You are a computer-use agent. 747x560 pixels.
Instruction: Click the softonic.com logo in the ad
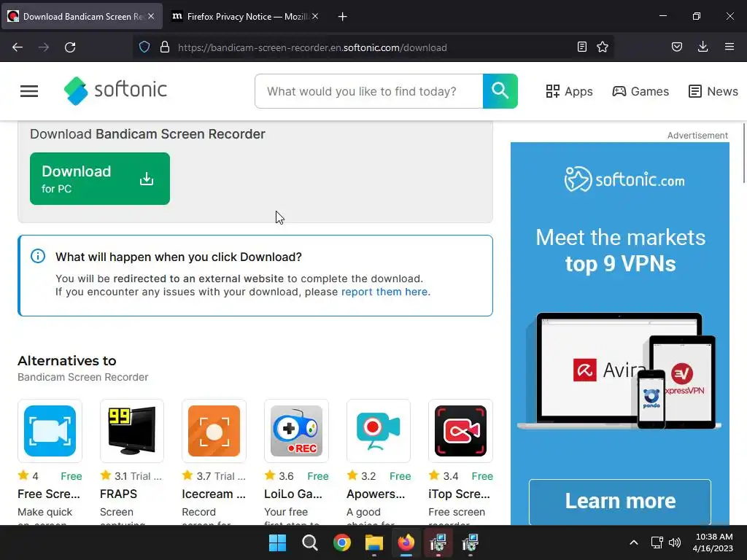point(624,179)
